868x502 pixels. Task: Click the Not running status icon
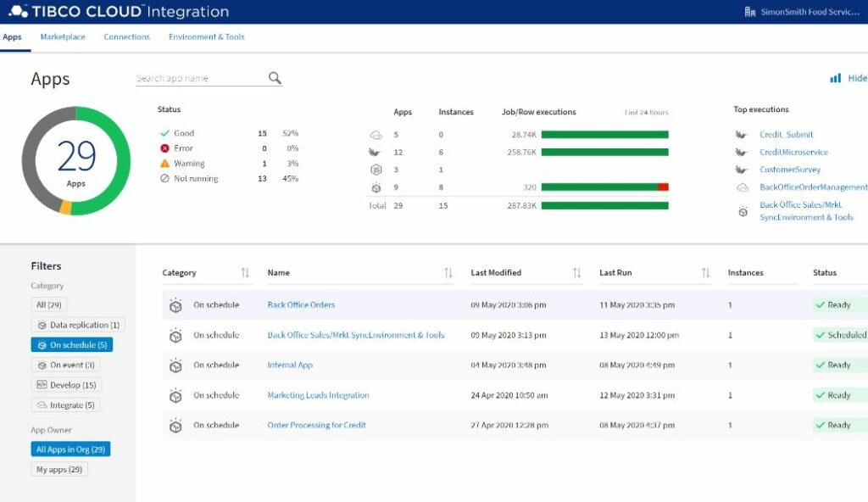click(164, 178)
